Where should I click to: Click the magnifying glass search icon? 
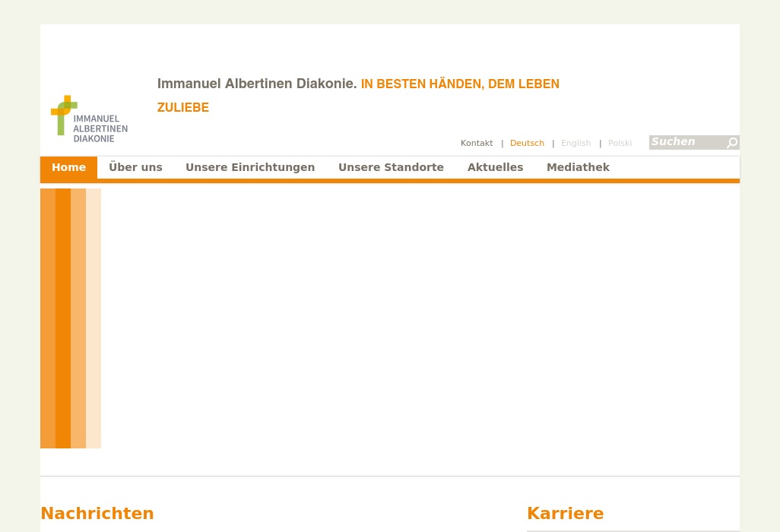(x=731, y=143)
